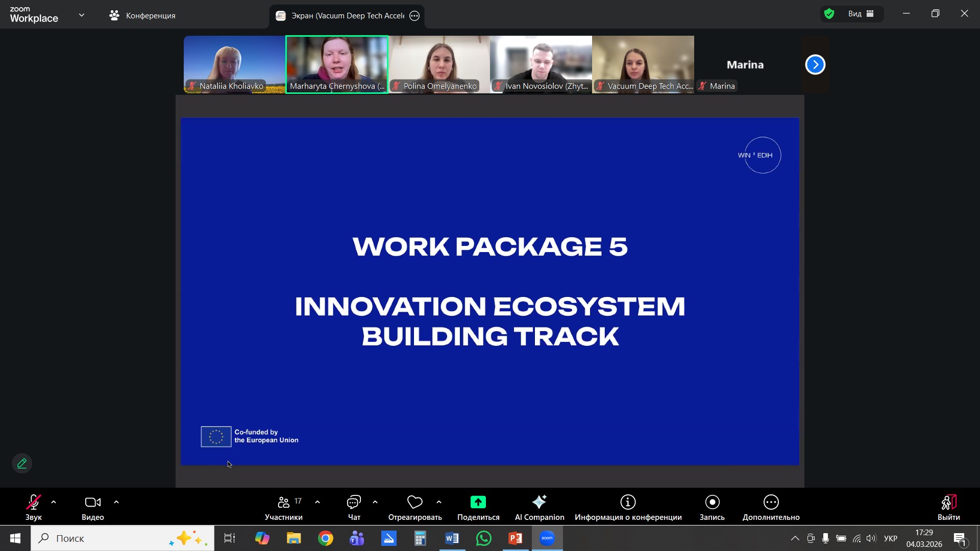980x551 pixels.
Task: Start recording with the Запись button
Action: coord(712,503)
